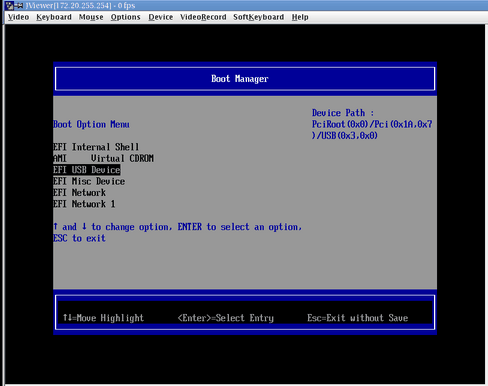Open the Help menu
Viewport: 488px width, 386px height.
click(x=300, y=17)
